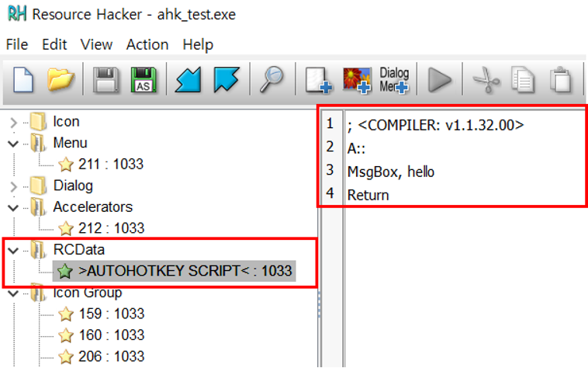Collapse the Accelerators tree node
This screenshot has width=588, height=368.
13,208
